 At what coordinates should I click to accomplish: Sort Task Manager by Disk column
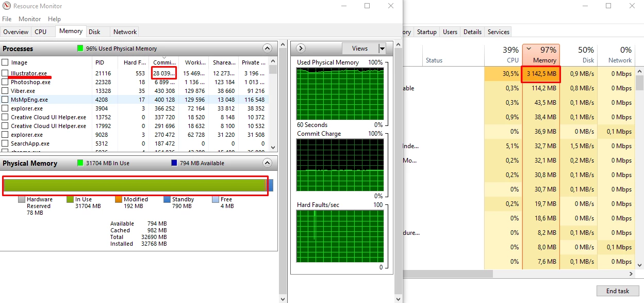[579, 54]
